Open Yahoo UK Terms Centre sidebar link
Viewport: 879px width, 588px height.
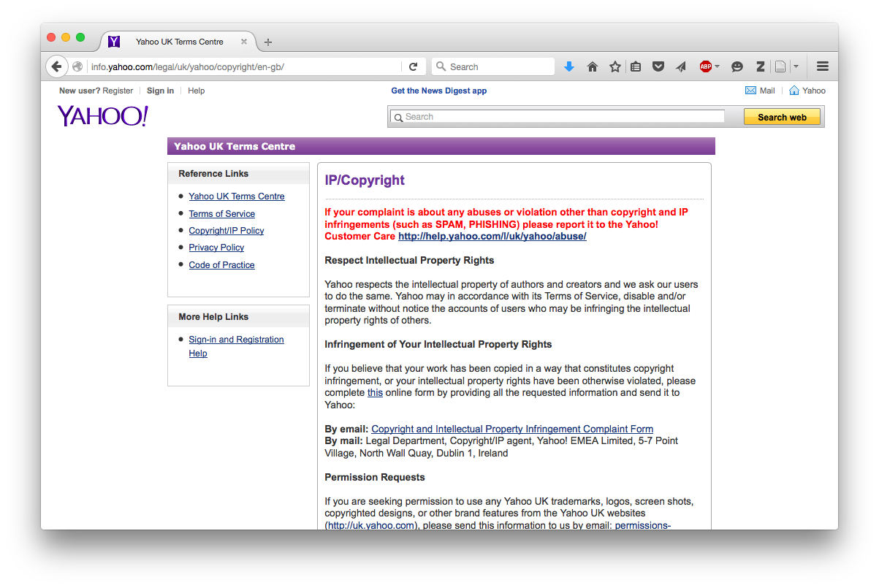tap(237, 196)
